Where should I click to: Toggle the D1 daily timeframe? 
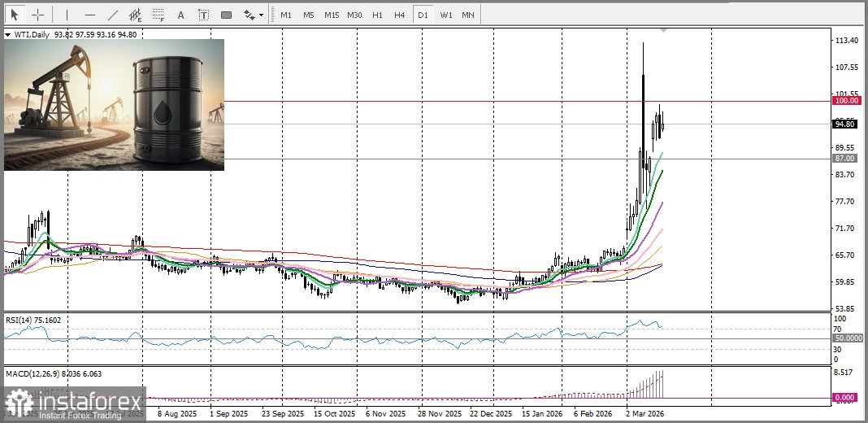423,15
